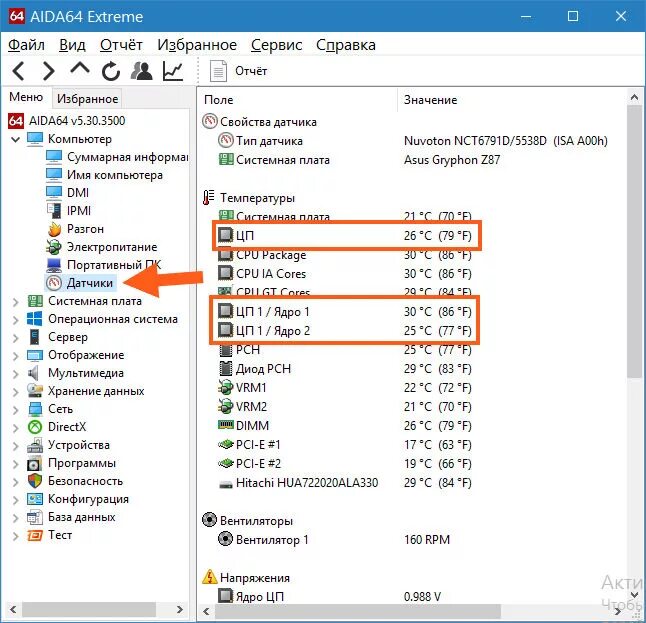Select the DMI tree item
Image resolution: width=646 pixels, height=623 pixels.
[77, 193]
